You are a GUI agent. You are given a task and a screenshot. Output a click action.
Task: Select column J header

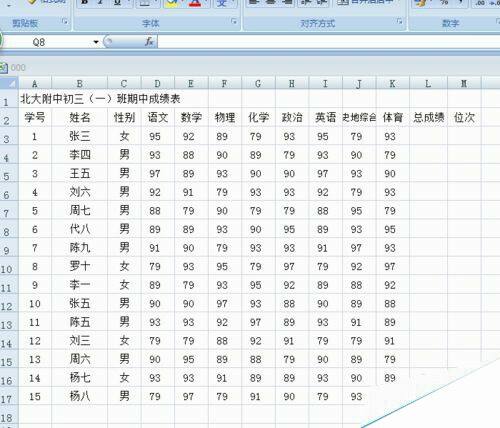pyautogui.click(x=359, y=83)
